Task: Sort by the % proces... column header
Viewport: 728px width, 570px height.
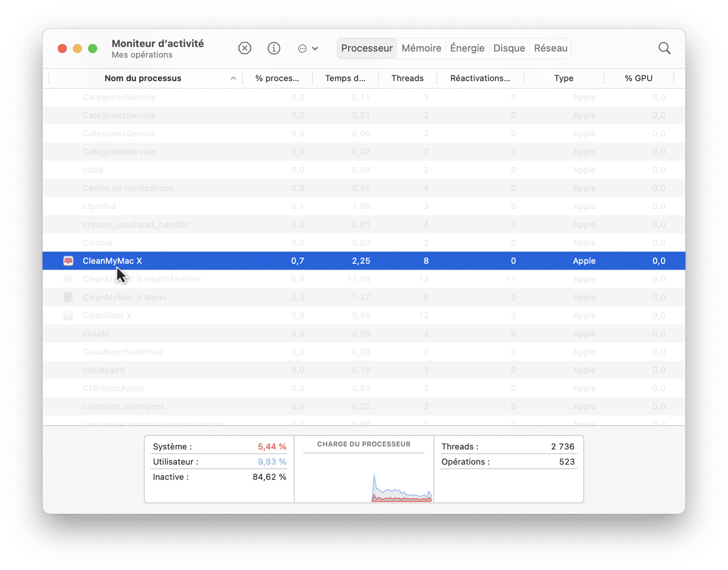Action: pyautogui.click(x=277, y=78)
